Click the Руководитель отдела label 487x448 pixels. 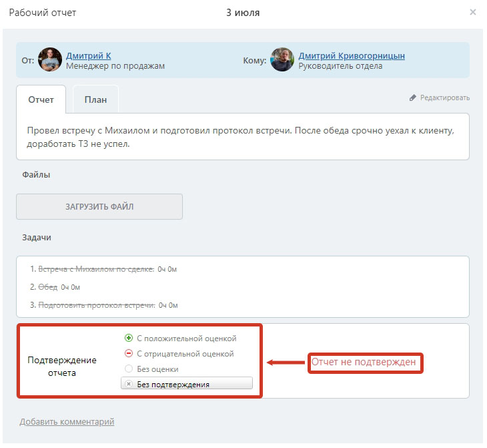[x=340, y=66]
